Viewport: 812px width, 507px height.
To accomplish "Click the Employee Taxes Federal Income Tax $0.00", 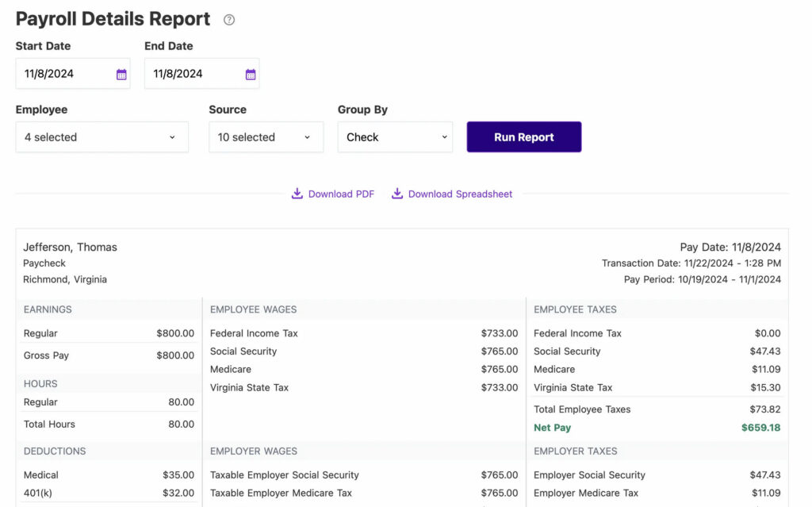I will (x=767, y=333).
